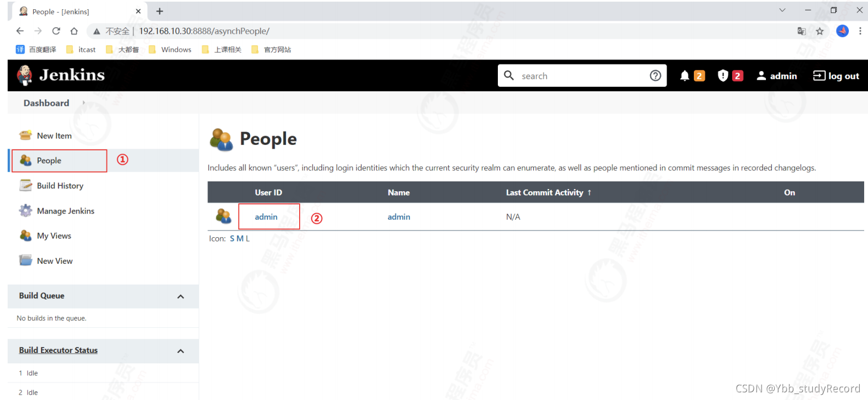
Task: Click the log out icon
Action: pyautogui.click(x=819, y=76)
